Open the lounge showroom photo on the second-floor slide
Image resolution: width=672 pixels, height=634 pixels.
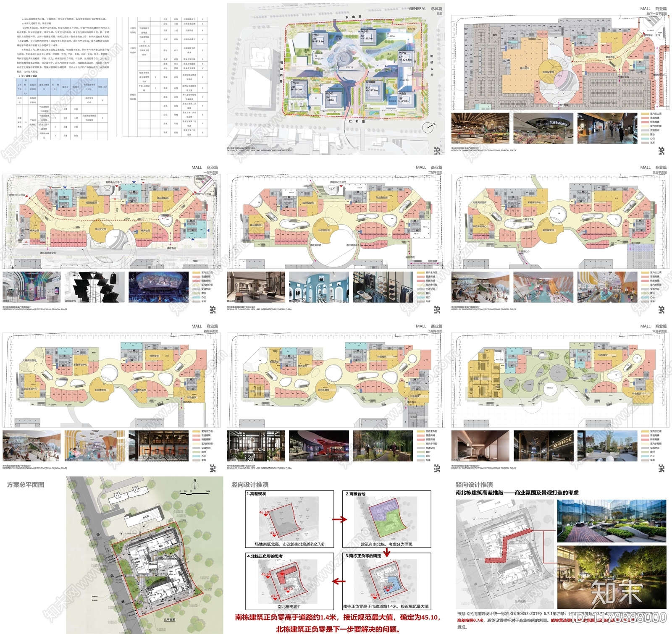click(256, 287)
